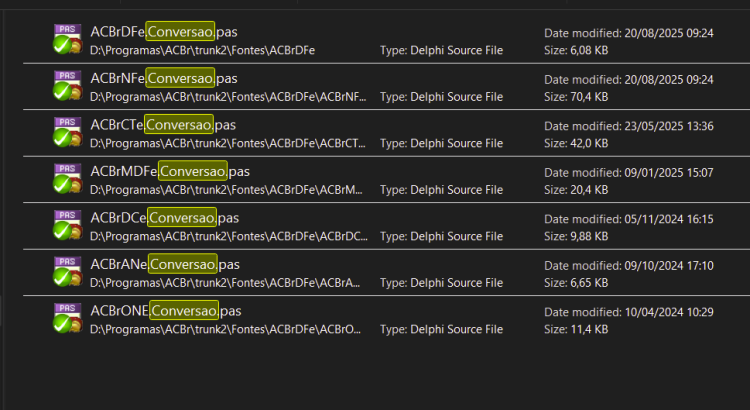Viewport: 750px width, 410px height.
Task: Click Type: Delphi Source File of ACBrNFe row
Action: click(441, 97)
